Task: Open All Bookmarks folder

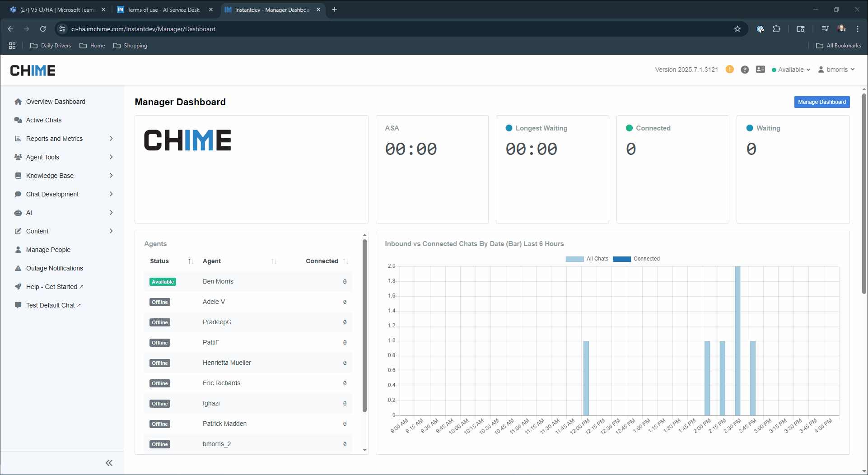Action: click(838, 46)
